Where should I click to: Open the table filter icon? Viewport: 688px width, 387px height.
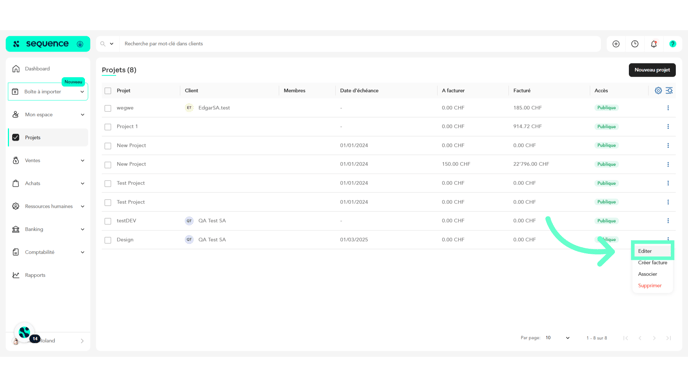click(x=669, y=90)
